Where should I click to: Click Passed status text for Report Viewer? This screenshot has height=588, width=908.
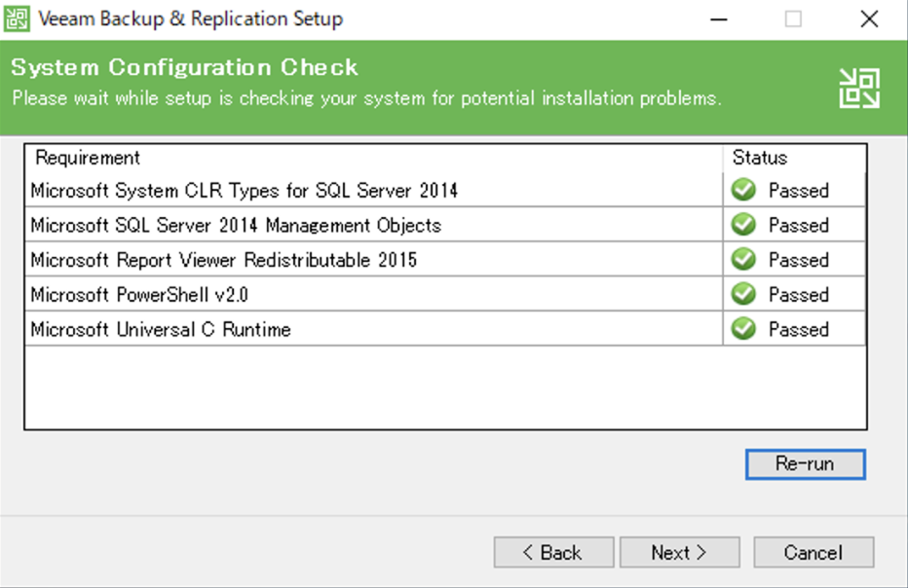pyautogui.click(x=799, y=260)
